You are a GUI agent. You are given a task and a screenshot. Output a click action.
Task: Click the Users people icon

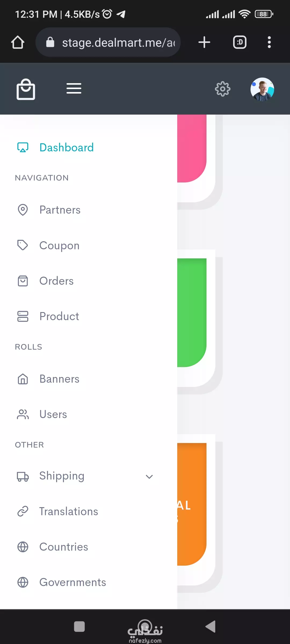click(23, 414)
